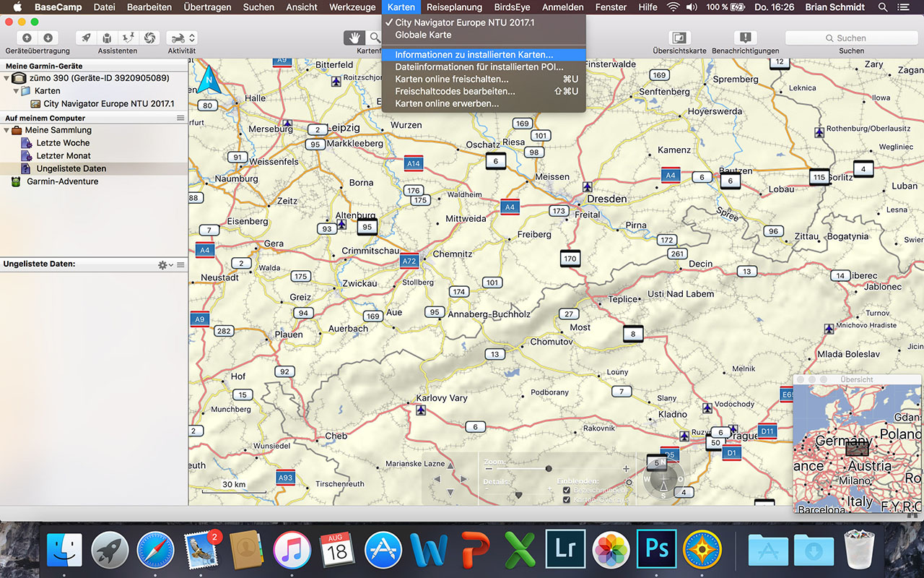Collapse the Meine Sammlung folder
Screen dimensions: 924x578
tap(6, 130)
